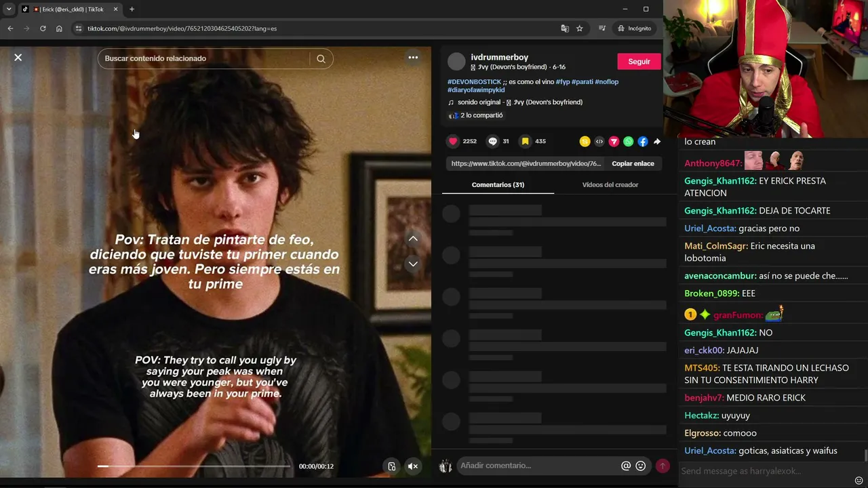868x488 pixels.
Task: Toggle the auto-scroll video icon
Action: 391,466
